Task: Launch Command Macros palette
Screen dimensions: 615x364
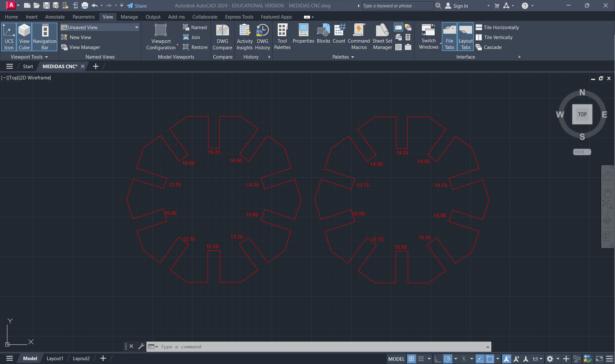Action: [359, 37]
